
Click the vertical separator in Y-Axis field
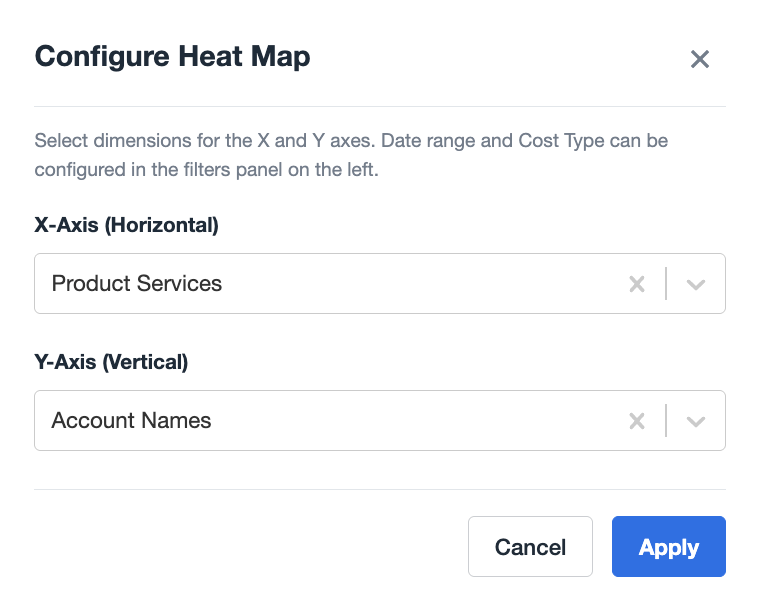click(x=666, y=421)
